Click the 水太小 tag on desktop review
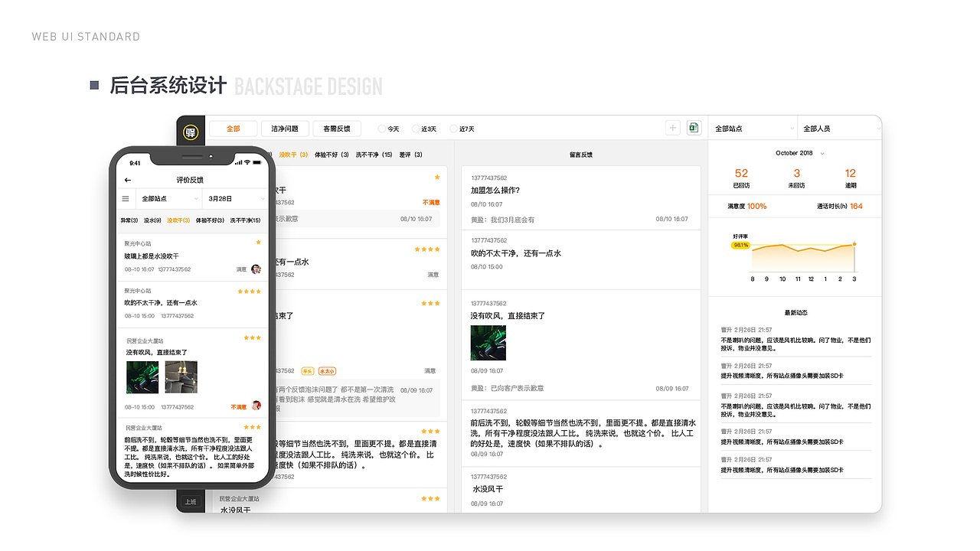The width and height of the screenshot is (980, 551). [326, 370]
